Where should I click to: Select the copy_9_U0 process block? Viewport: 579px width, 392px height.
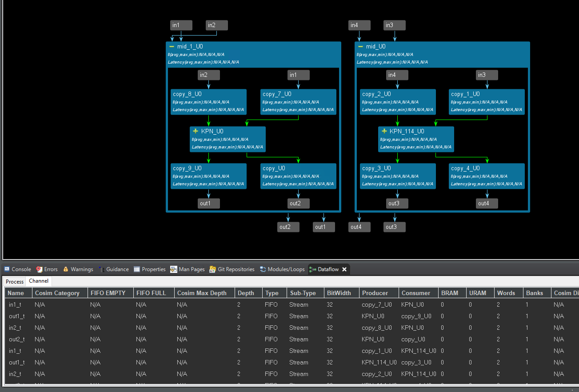tap(208, 176)
